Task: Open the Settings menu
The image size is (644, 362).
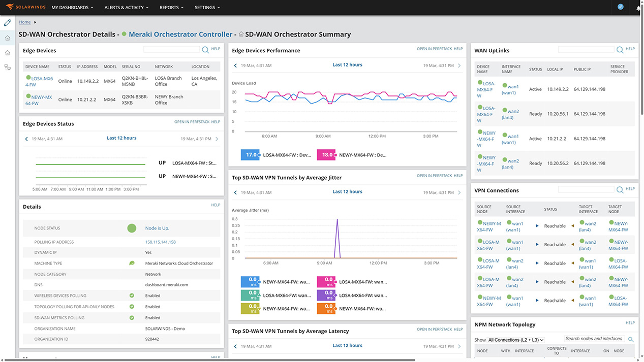Action: pos(204,7)
